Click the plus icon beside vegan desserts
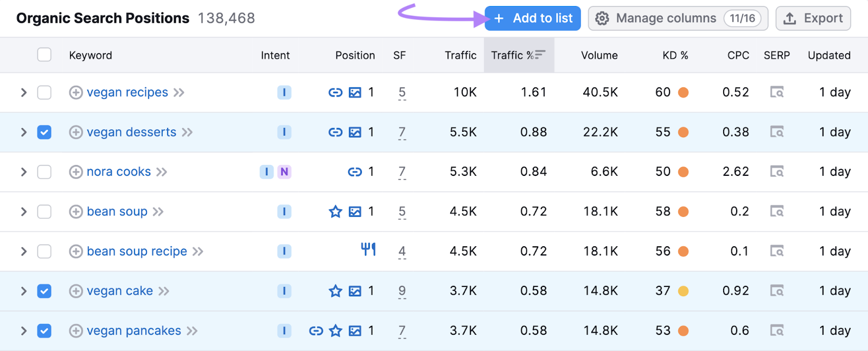The width and height of the screenshot is (868, 351). [76, 132]
